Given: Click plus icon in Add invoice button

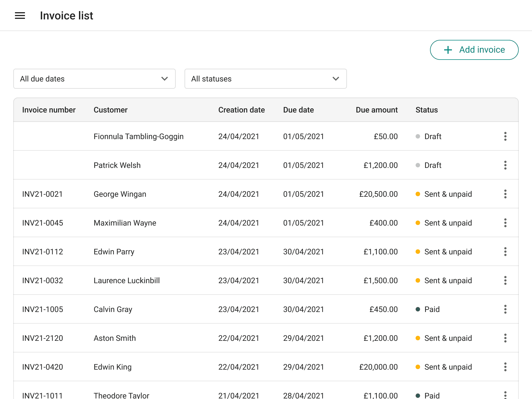Looking at the screenshot, I should (448, 50).
